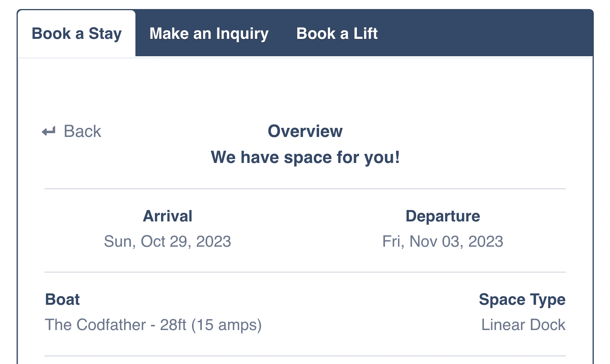Click the We have space for you! message
610x364 pixels.
click(305, 157)
